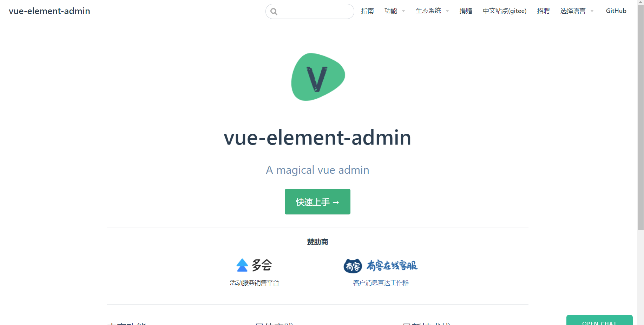Click the green V logo image
The image size is (644, 325).
(318, 77)
